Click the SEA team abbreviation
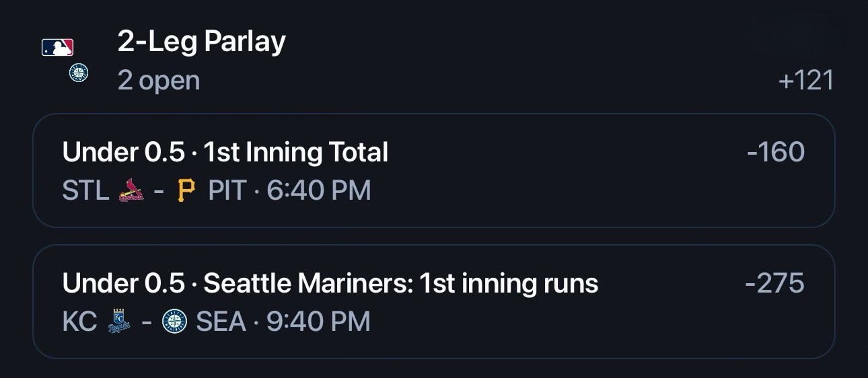 [221, 322]
